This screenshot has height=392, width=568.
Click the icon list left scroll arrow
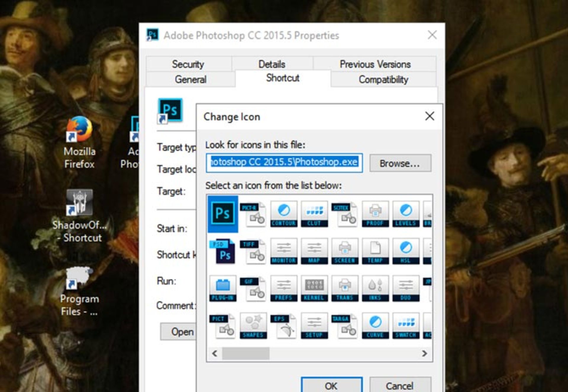point(215,353)
